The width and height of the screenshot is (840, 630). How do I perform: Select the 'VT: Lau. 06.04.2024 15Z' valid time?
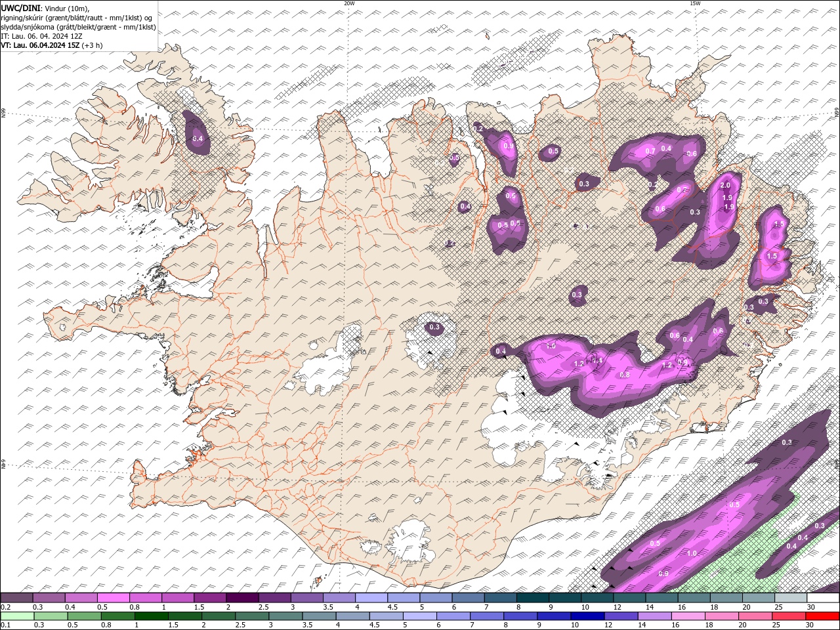(40, 45)
